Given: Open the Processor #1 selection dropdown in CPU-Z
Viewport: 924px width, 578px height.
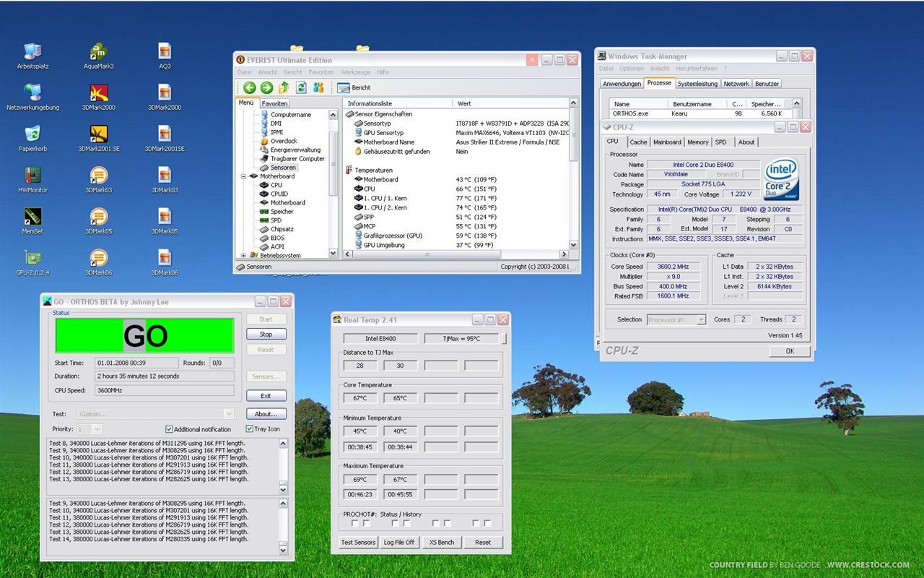Looking at the screenshot, I should click(x=701, y=319).
